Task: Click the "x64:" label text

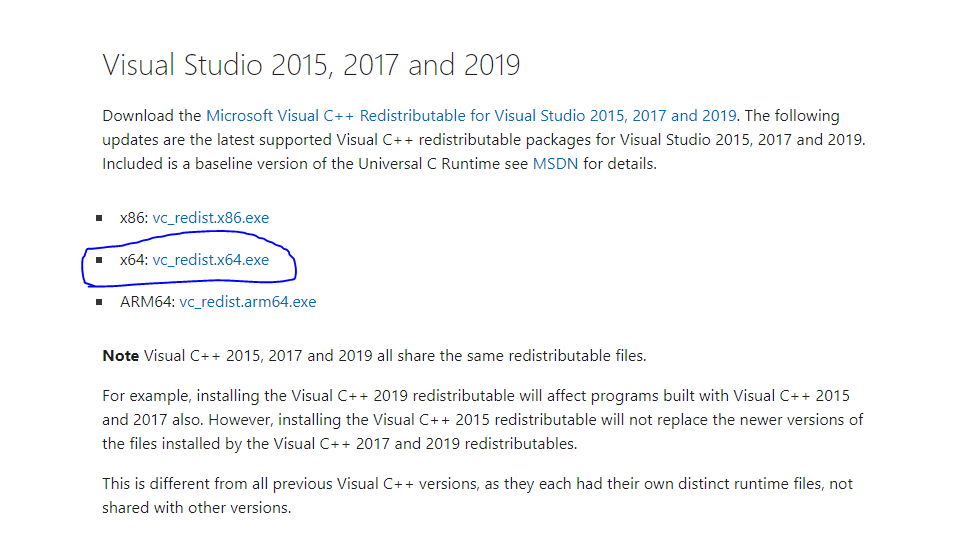Action: [134, 260]
